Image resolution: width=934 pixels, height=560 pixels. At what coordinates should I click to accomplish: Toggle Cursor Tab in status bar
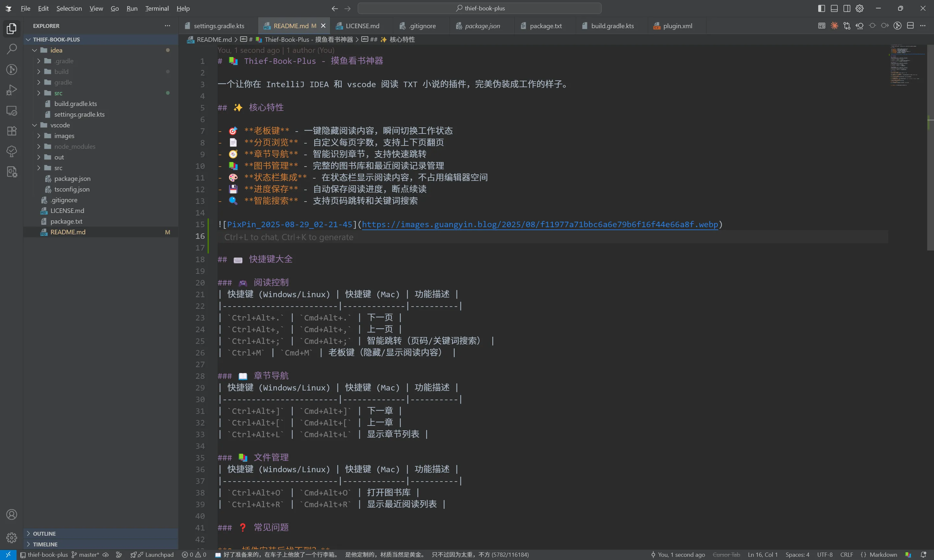tap(726, 555)
